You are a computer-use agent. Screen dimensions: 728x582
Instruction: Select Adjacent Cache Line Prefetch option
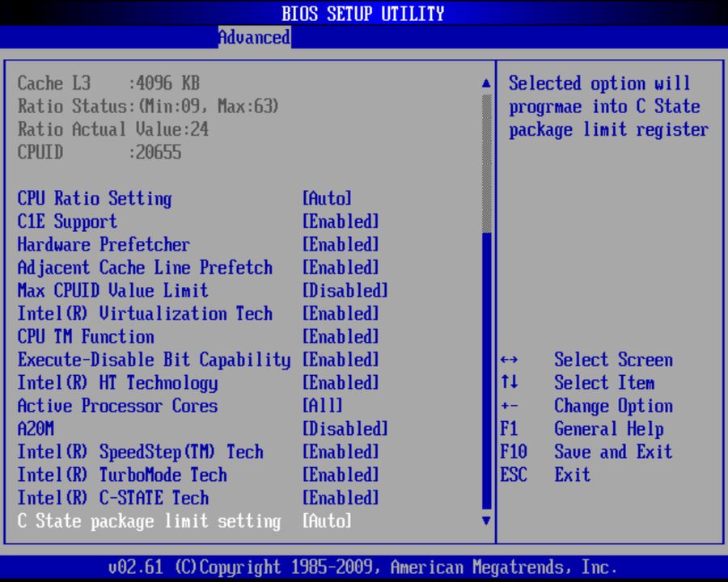point(145,268)
